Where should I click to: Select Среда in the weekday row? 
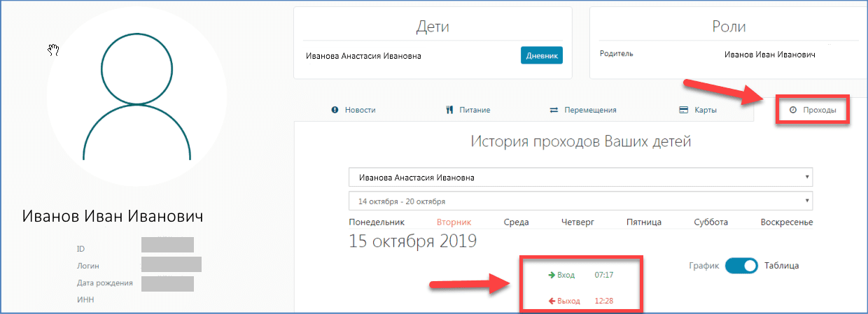516,222
